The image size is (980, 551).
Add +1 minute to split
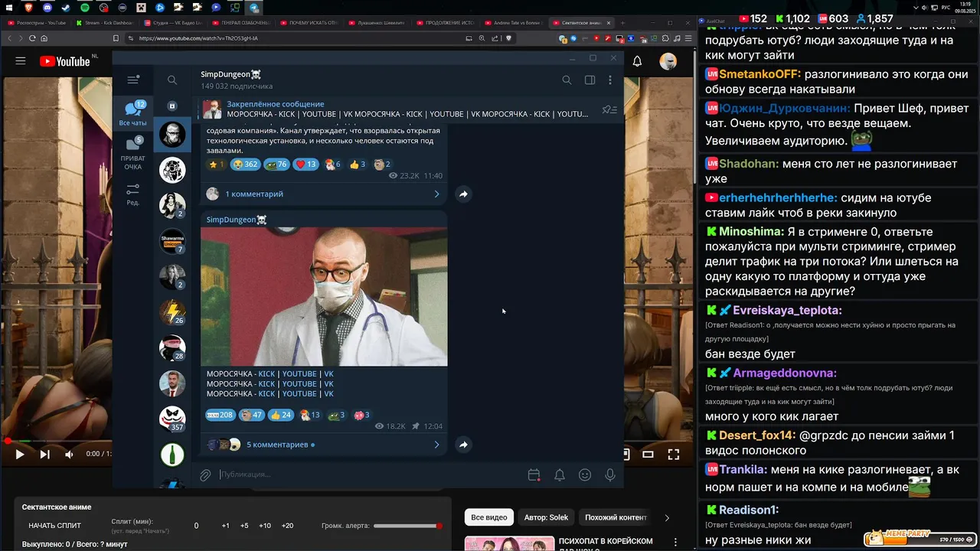pos(226,526)
